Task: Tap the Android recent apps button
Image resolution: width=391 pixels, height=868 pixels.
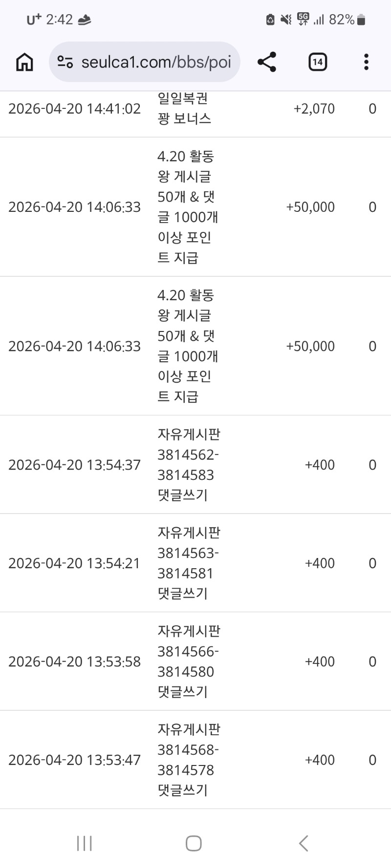Action: point(84,843)
